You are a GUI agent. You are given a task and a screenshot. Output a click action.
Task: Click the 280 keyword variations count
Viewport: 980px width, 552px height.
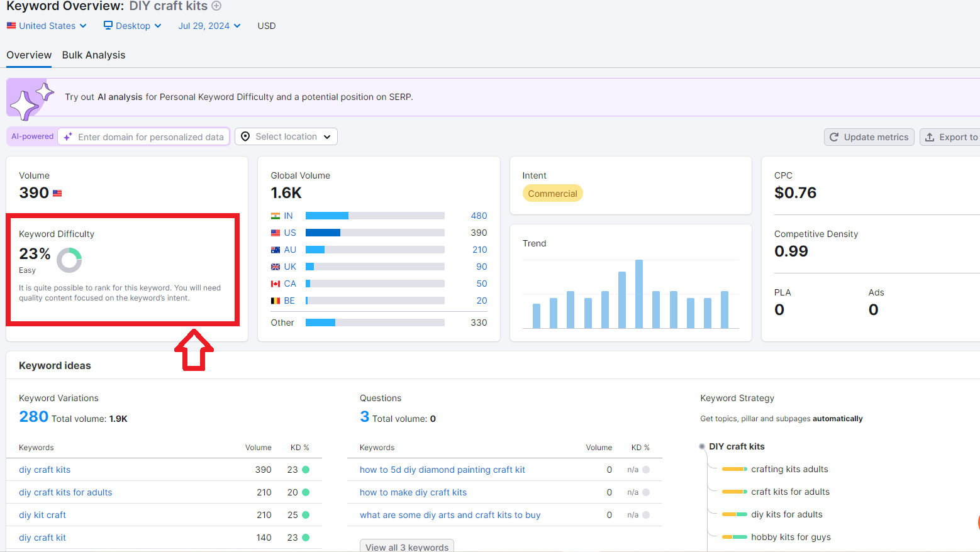33,417
